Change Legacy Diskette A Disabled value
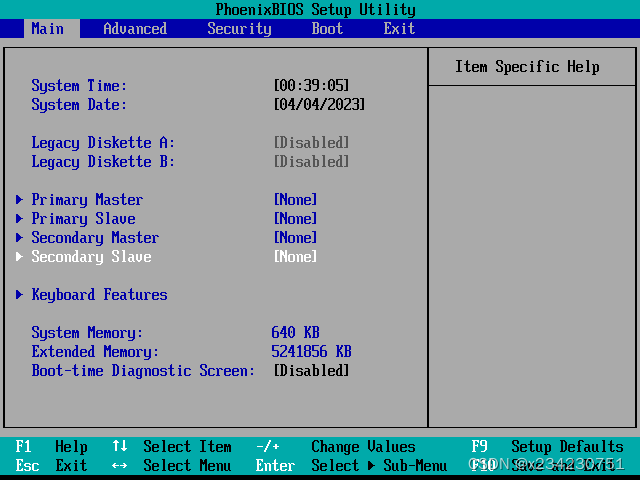 [311, 142]
